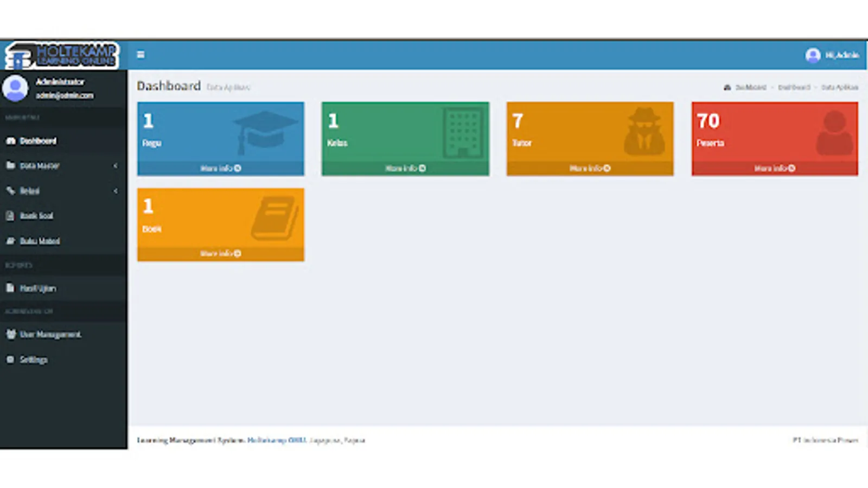Click the Data Aplikasi breadcrumb entry
Screen dimensions: 868x488
(840, 87)
